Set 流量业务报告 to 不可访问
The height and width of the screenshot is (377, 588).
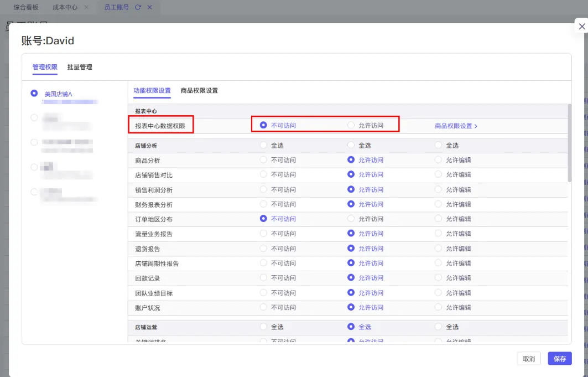coord(263,233)
